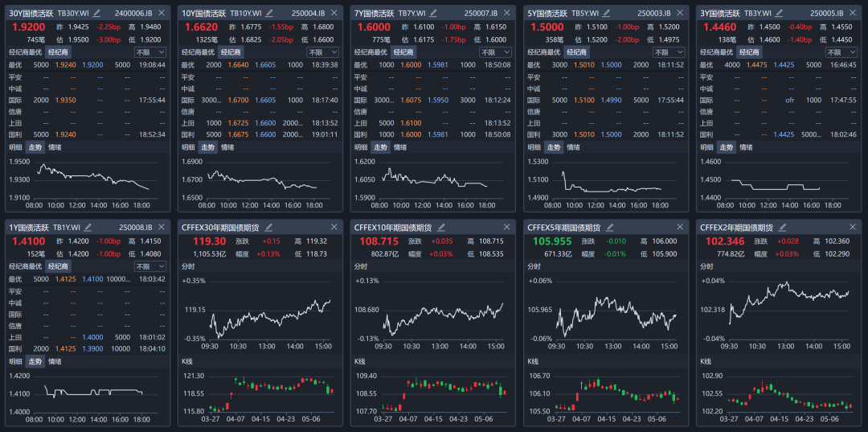
Task: Switch to 情绪 tab in 30Y panel
Action: (x=55, y=147)
